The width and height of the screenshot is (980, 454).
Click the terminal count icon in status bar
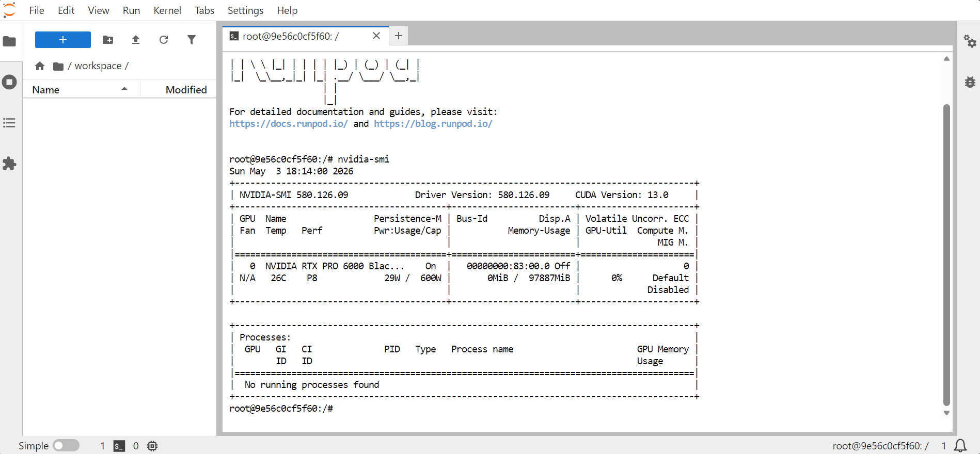click(119, 446)
